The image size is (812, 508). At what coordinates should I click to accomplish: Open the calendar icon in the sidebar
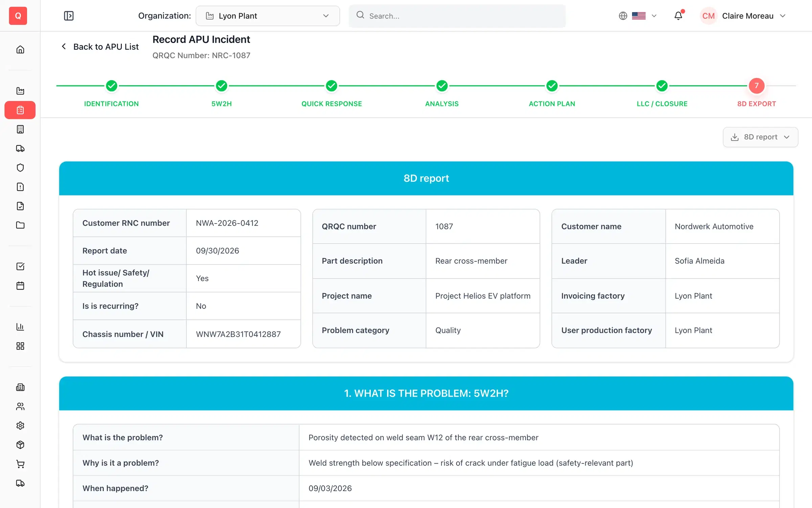[20, 285]
